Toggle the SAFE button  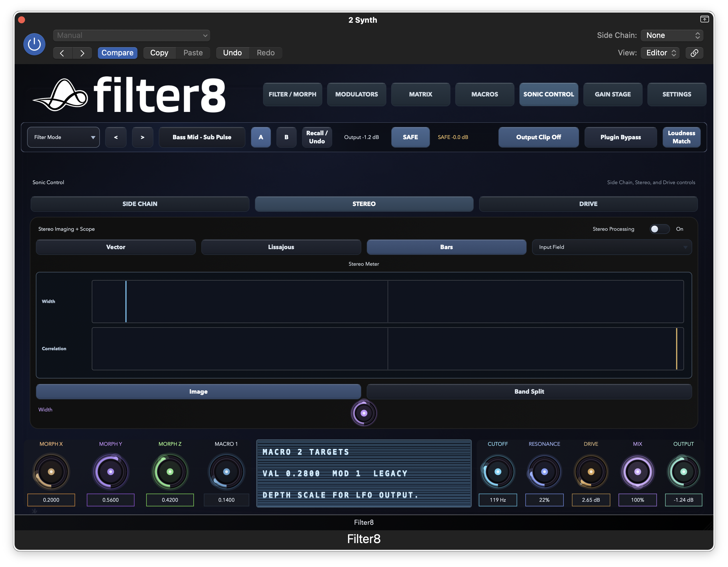pyautogui.click(x=410, y=137)
